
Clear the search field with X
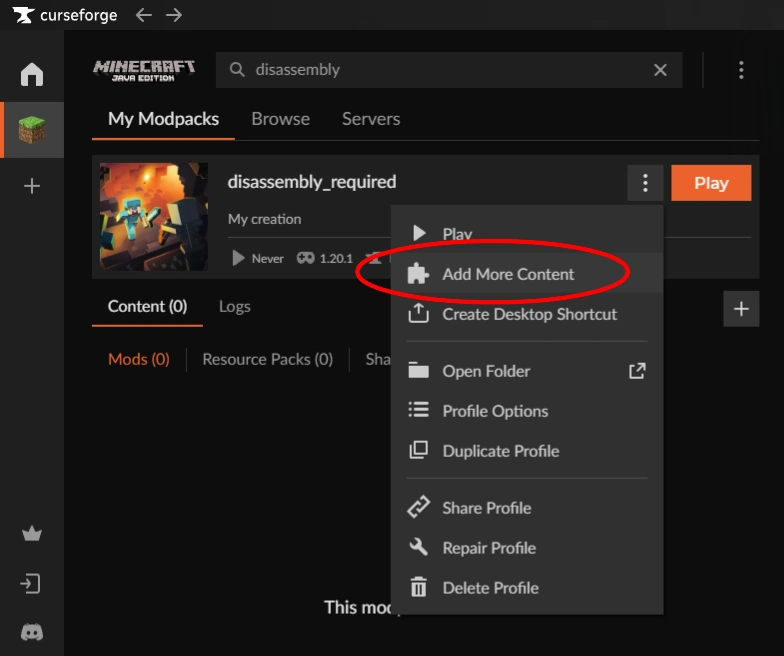[660, 70]
